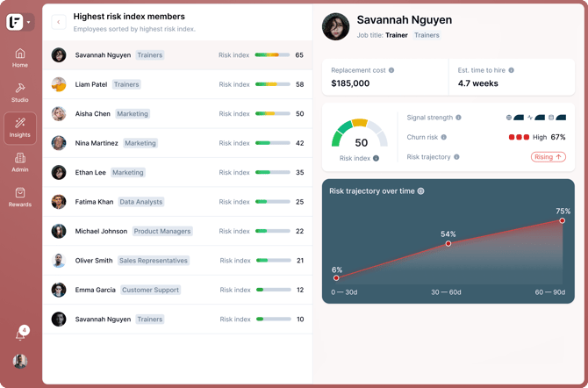Select Liam Patel row in list
The height and width of the screenshot is (388, 588).
click(178, 84)
